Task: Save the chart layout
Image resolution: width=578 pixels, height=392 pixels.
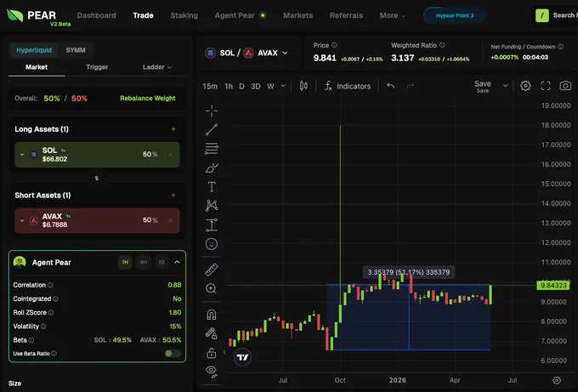Action: pos(483,86)
